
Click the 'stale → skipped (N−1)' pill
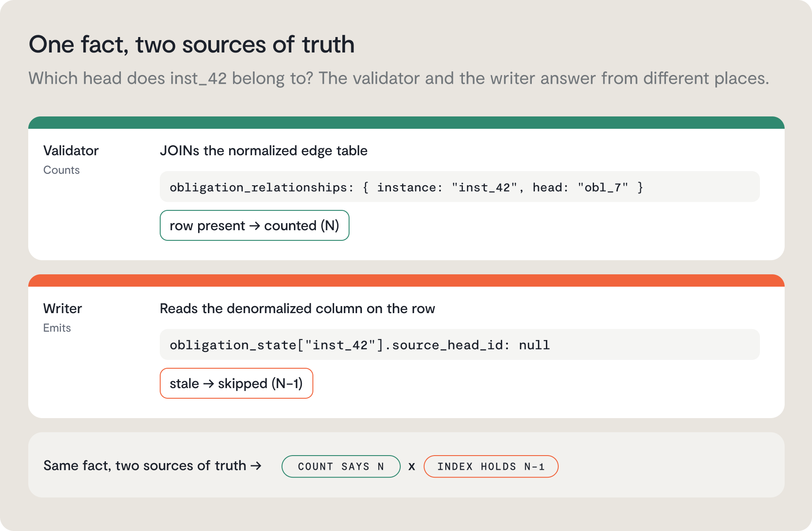(236, 383)
